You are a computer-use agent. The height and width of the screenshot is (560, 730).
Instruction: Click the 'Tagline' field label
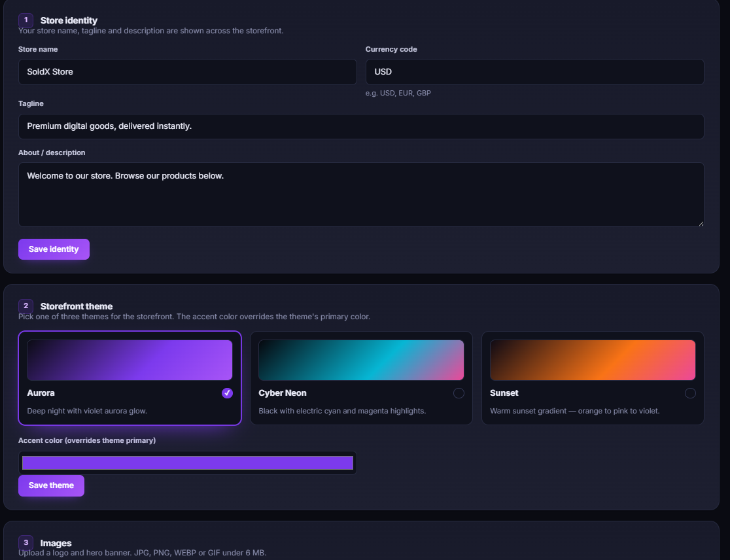[x=31, y=103]
